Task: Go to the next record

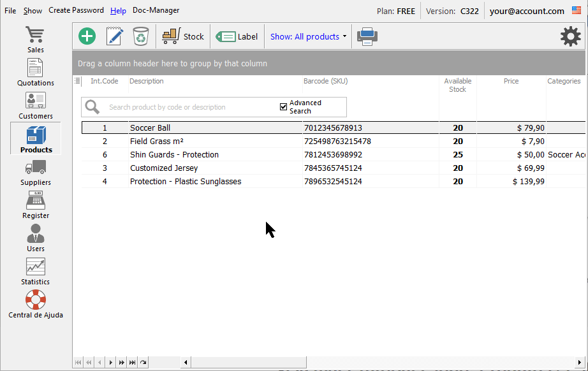Action: point(110,362)
